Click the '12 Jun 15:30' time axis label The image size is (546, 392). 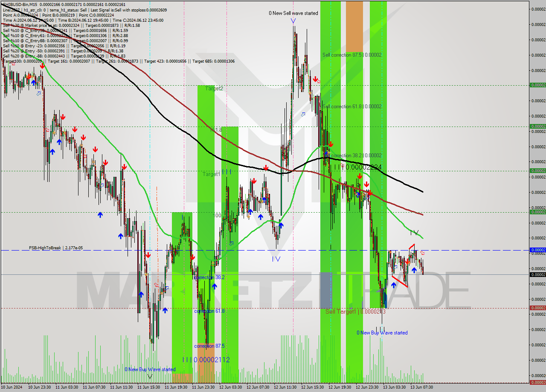tap(313, 387)
